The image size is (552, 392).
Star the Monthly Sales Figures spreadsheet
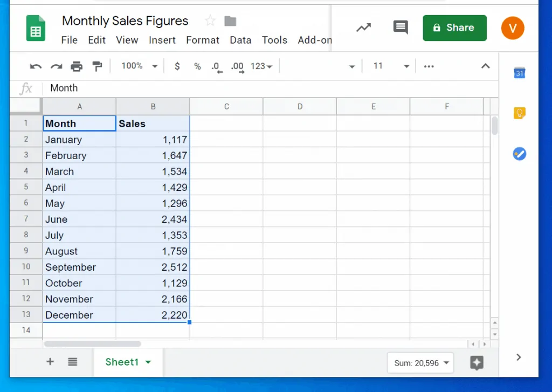tap(209, 20)
